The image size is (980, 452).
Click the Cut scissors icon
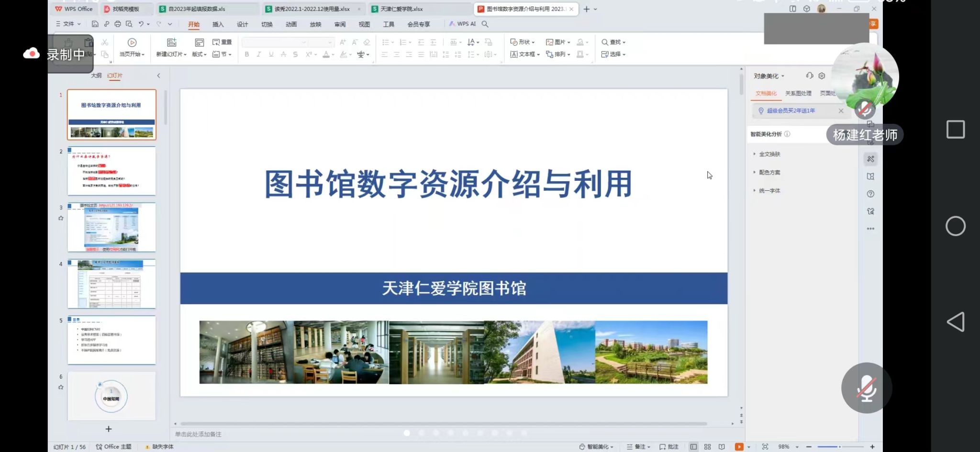tap(105, 43)
